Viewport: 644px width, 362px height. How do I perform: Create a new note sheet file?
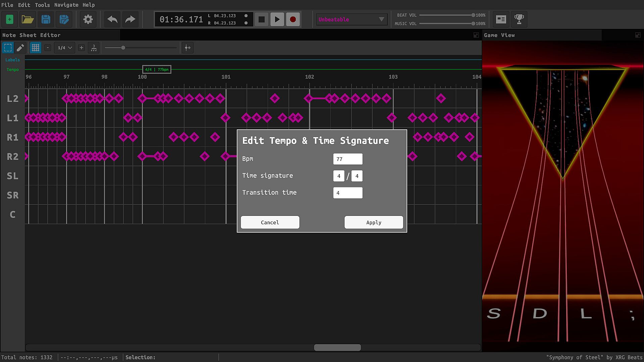coord(9,19)
